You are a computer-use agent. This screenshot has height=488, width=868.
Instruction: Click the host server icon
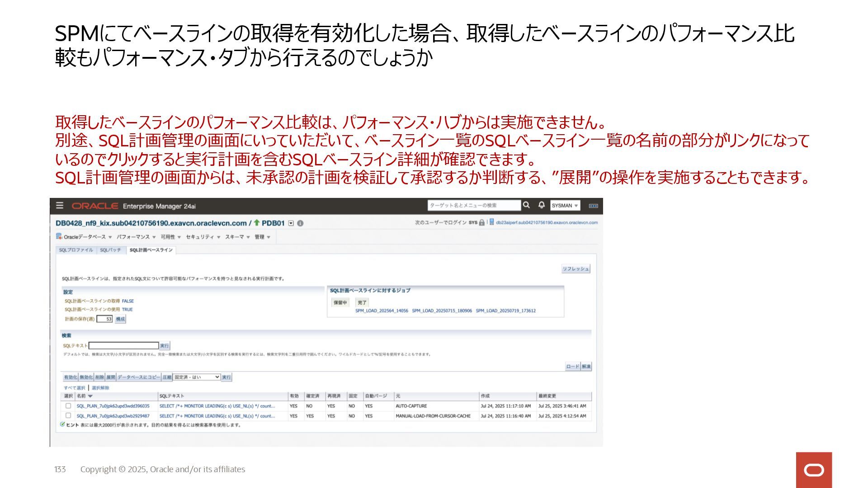(491, 222)
